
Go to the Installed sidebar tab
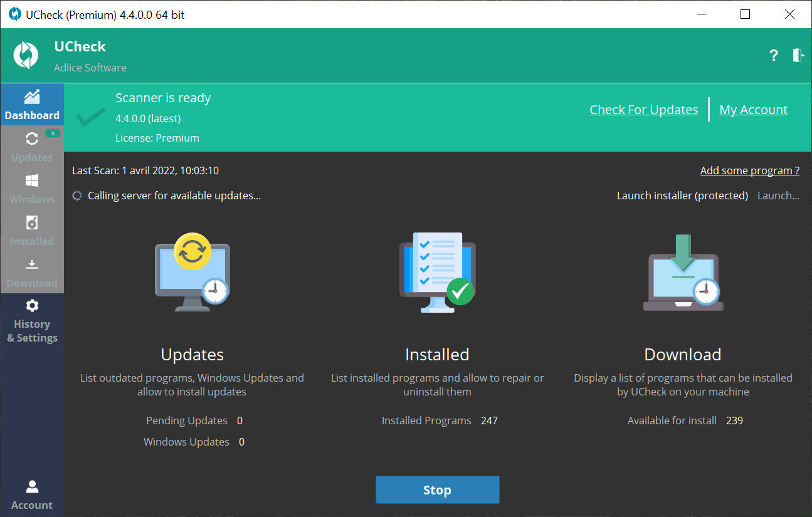tap(32, 231)
